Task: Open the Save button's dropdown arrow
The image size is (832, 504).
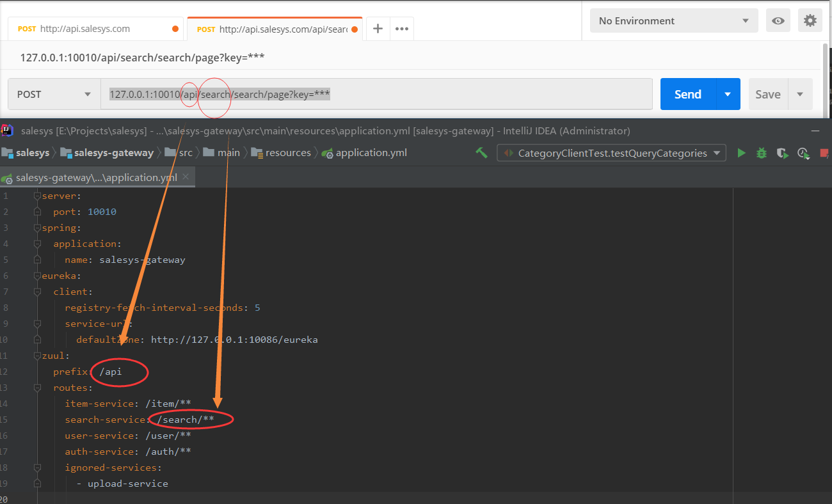Action: pyautogui.click(x=801, y=93)
